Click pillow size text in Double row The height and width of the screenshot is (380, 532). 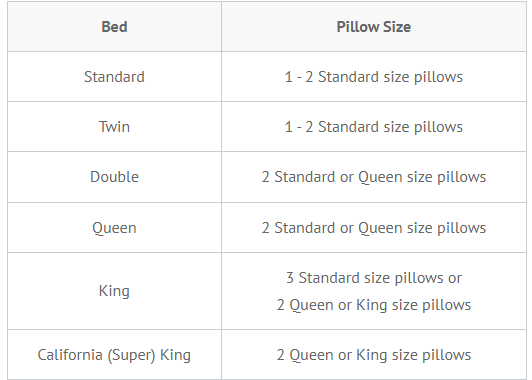(x=374, y=177)
